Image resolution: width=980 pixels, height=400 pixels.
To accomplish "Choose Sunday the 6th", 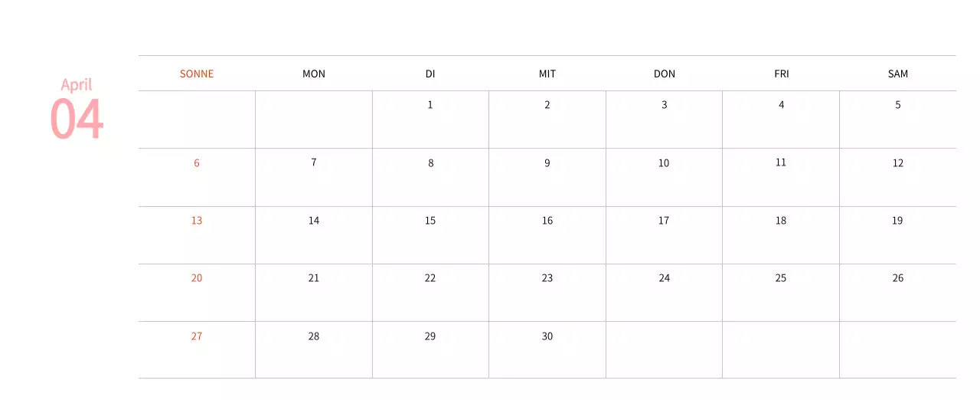I will coord(197,163).
